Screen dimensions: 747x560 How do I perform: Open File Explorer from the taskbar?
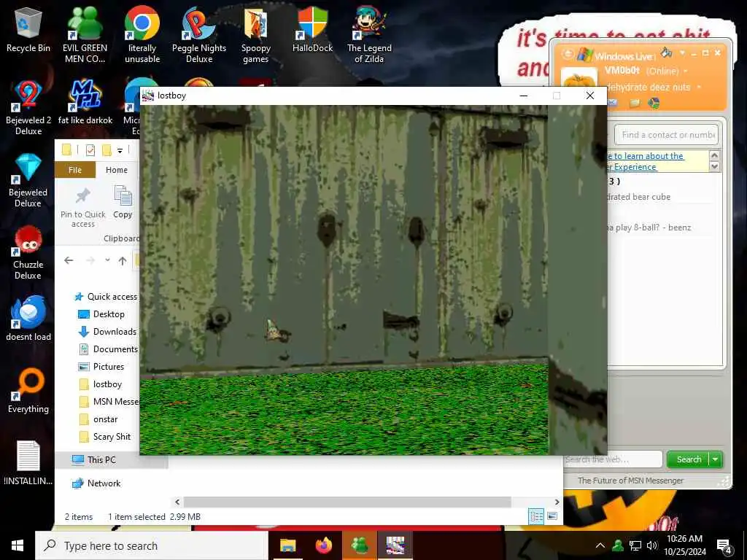click(x=287, y=545)
